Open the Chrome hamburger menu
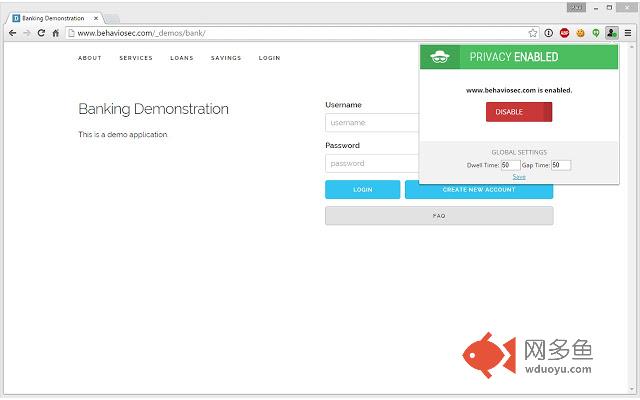The width and height of the screenshot is (640, 400). tap(628, 33)
